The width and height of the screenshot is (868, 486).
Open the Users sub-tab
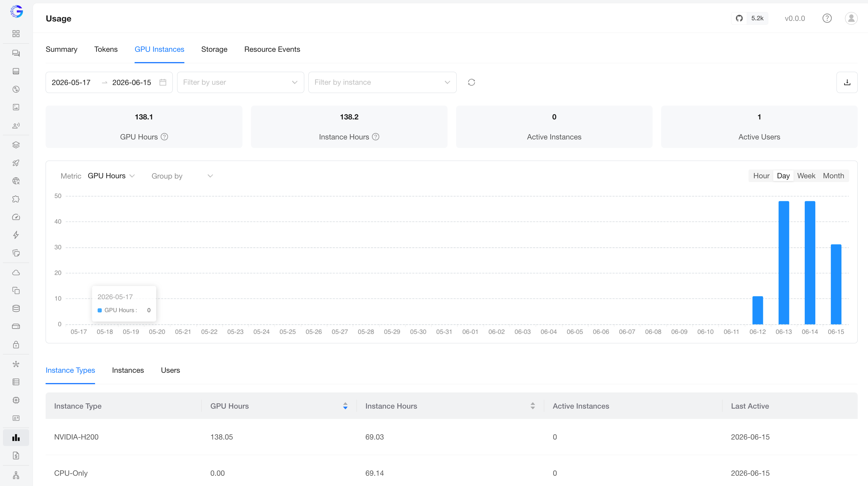click(170, 370)
